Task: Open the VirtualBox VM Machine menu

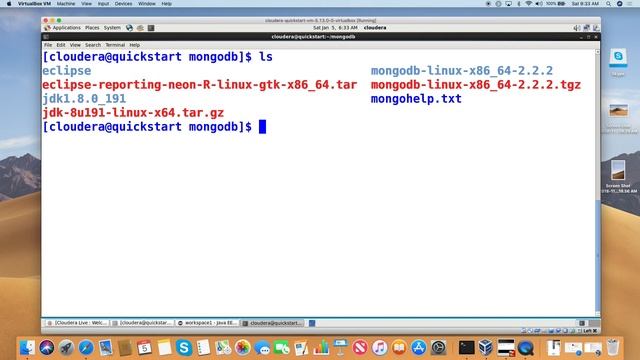Action: [65, 4]
